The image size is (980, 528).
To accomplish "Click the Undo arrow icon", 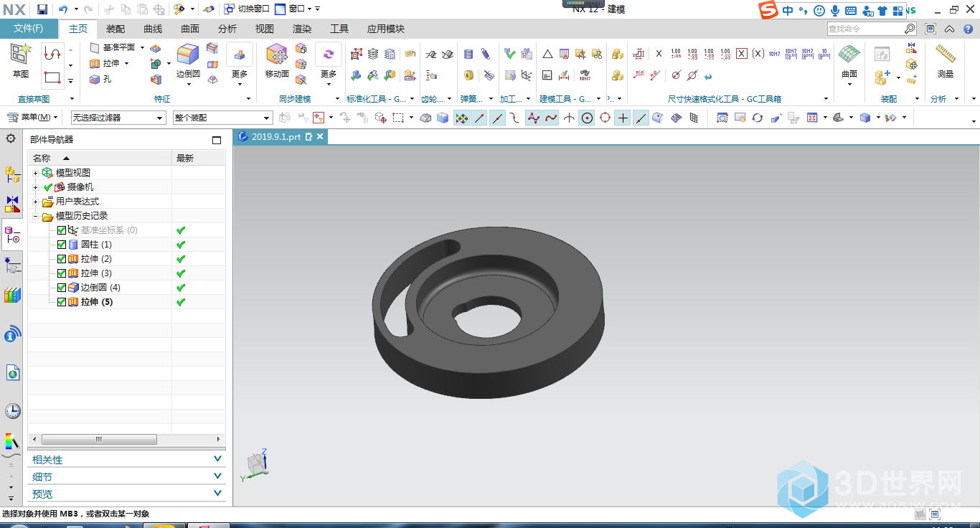I will coord(62,9).
